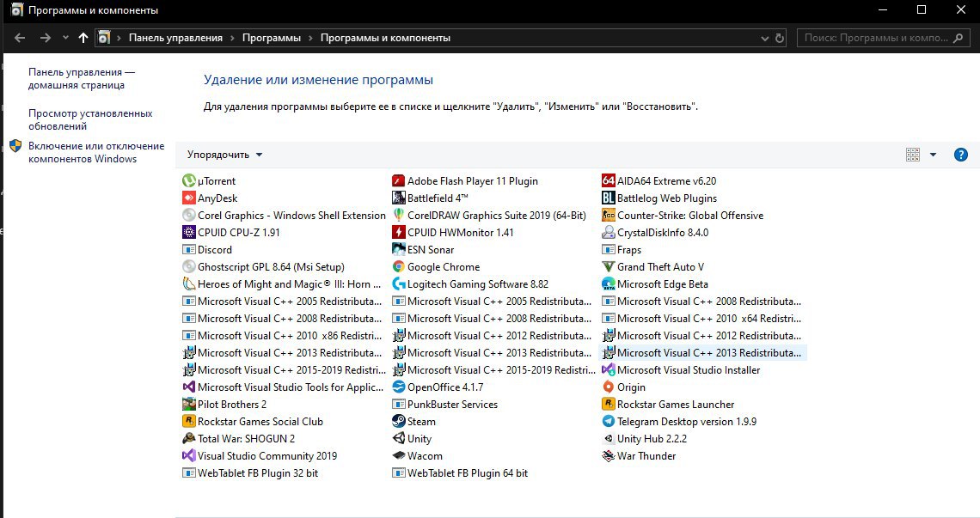Open Включение или отключение компонентов Windows
980x518 pixels.
click(96, 152)
